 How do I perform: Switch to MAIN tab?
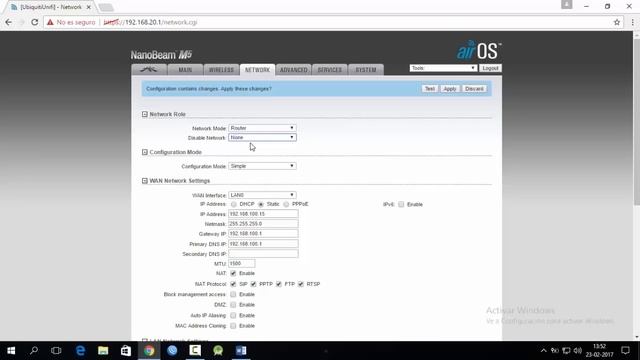point(185,70)
